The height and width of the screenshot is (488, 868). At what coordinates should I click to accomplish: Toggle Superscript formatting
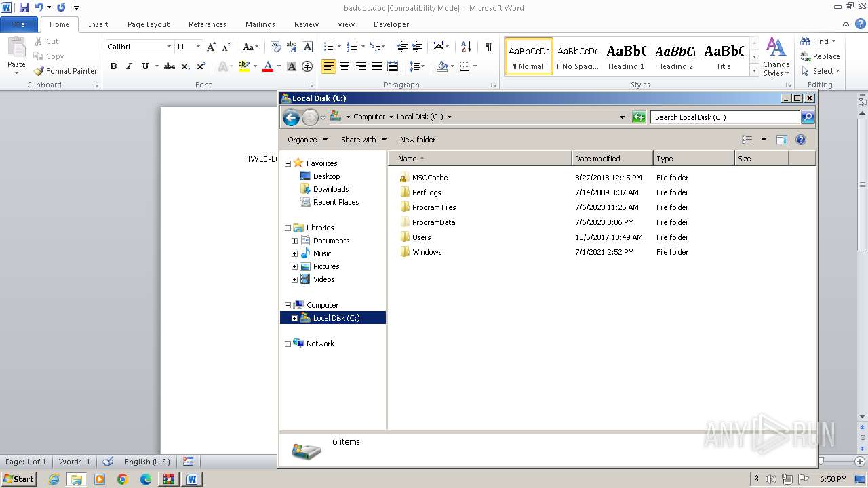pyautogui.click(x=201, y=66)
